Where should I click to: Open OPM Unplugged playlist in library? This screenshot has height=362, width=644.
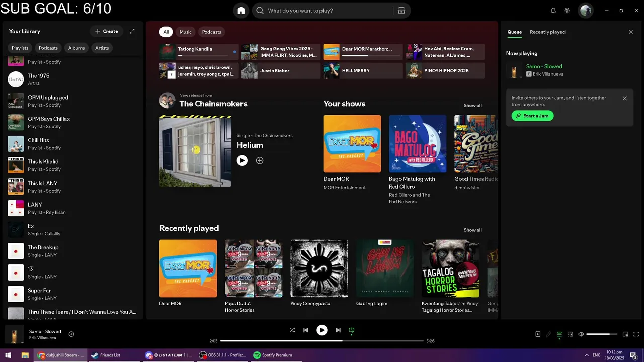point(73,101)
